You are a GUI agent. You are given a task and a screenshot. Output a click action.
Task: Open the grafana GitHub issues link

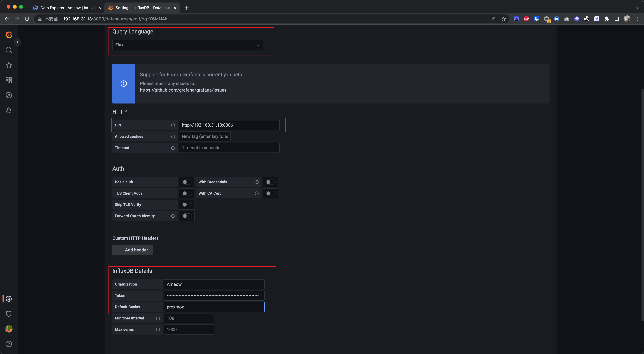[x=183, y=90]
